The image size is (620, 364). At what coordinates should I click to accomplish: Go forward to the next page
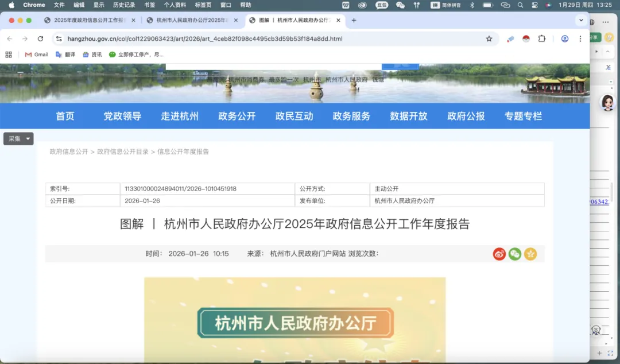pyautogui.click(x=25, y=39)
